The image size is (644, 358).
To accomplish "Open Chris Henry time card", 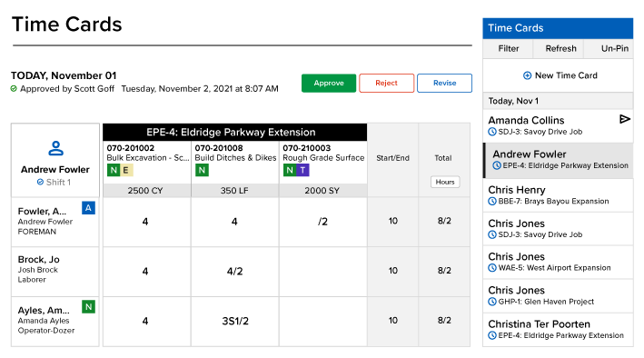I will 558,195.
